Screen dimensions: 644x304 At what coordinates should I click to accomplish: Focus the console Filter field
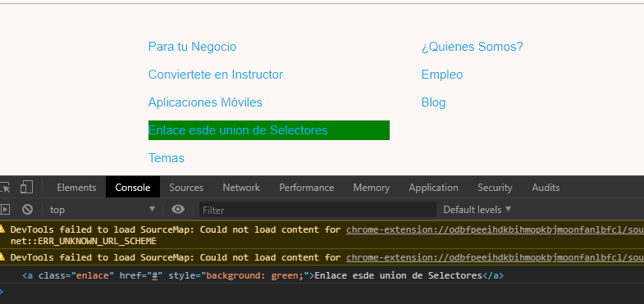pyautogui.click(x=317, y=210)
